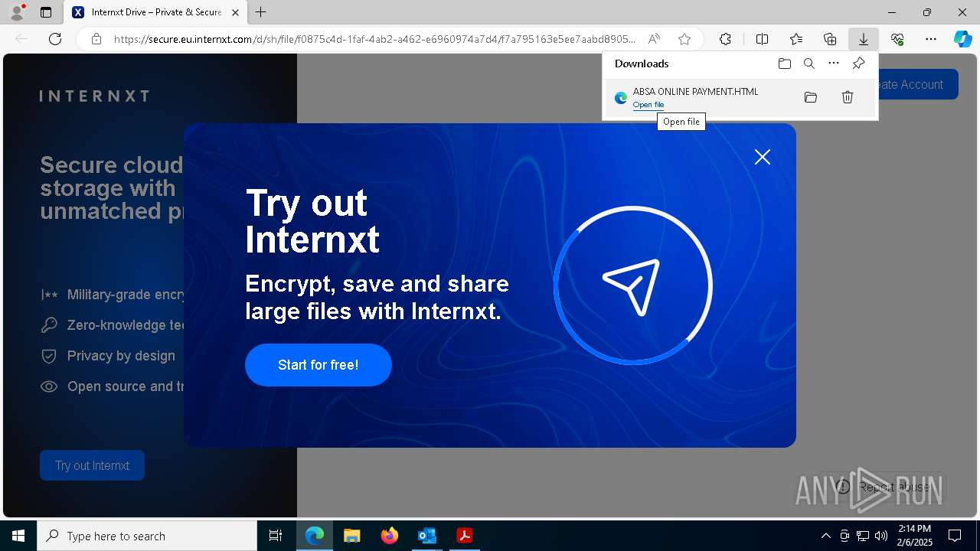
Task: Open the notification center icon
Action: pyautogui.click(x=955, y=536)
